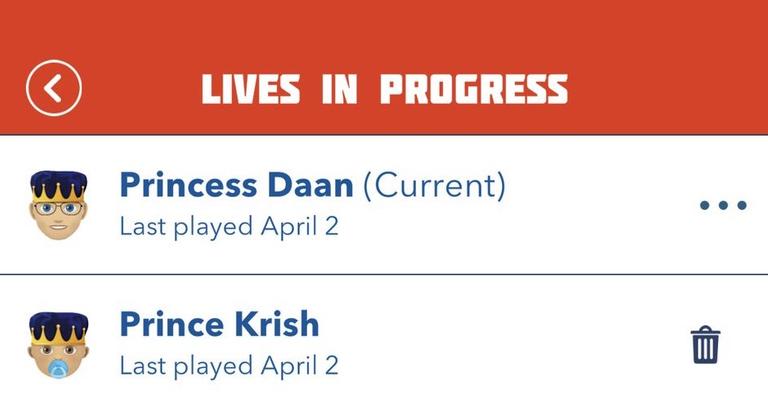Open the three-dot menu for Princess Daan
The height and width of the screenshot is (402, 768).
pyautogui.click(x=722, y=206)
